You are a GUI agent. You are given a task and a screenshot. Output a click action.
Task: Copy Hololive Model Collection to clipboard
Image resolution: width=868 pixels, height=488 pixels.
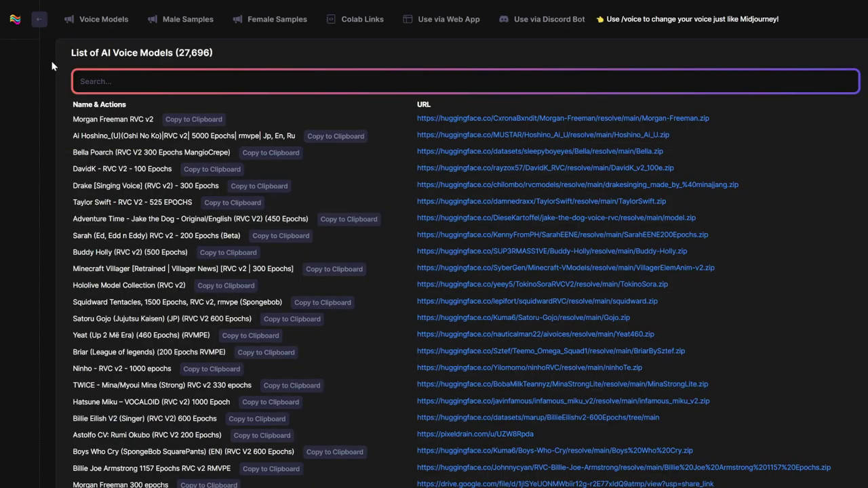click(x=226, y=285)
